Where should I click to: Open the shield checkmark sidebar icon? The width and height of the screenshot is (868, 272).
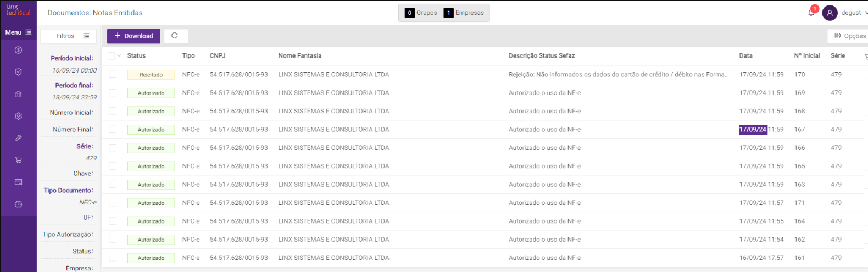click(x=18, y=72)
